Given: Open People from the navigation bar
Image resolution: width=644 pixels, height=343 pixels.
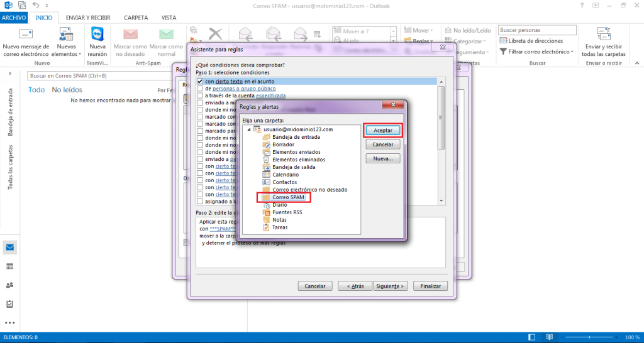Looking at the screenshot, I should click(x=10, y=285).
